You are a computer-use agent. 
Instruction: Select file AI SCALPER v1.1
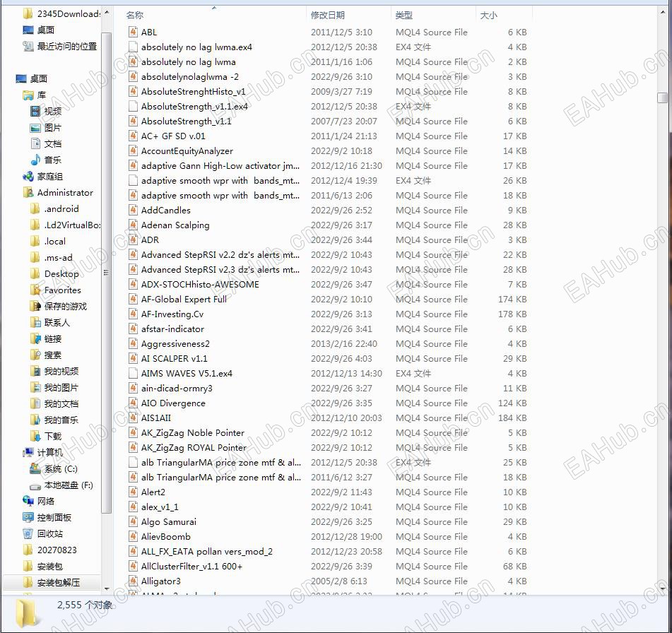coord(175,358)
